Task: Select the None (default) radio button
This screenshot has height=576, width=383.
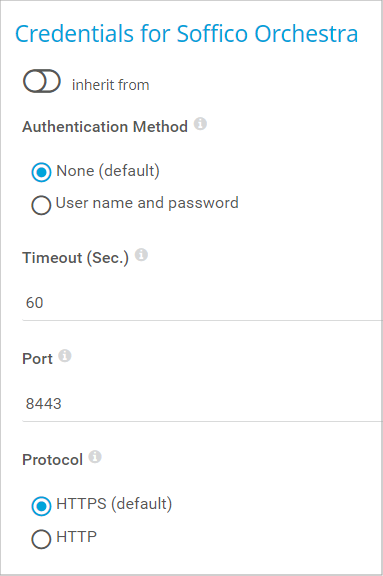Action: coord(41,172)
